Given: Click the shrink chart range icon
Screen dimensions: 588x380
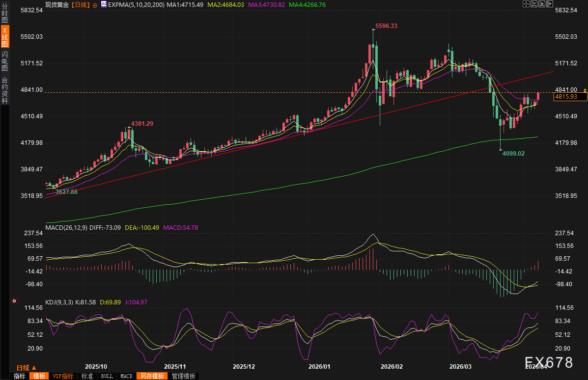Looking at the screenshot, I should click(534, 4).
